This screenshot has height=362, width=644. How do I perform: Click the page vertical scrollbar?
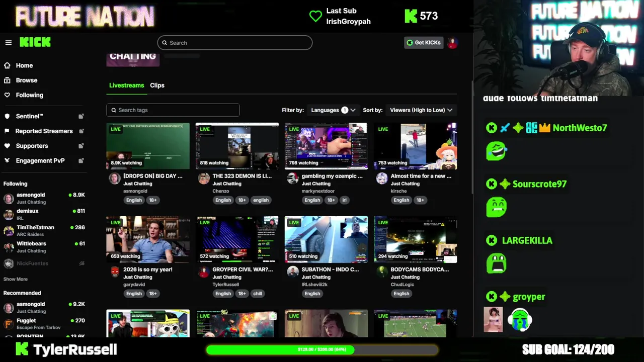coord(472,138)
